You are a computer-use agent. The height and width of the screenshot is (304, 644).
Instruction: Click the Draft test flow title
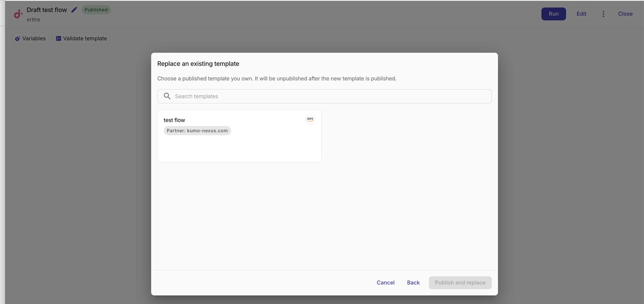(x=47, y=10)
